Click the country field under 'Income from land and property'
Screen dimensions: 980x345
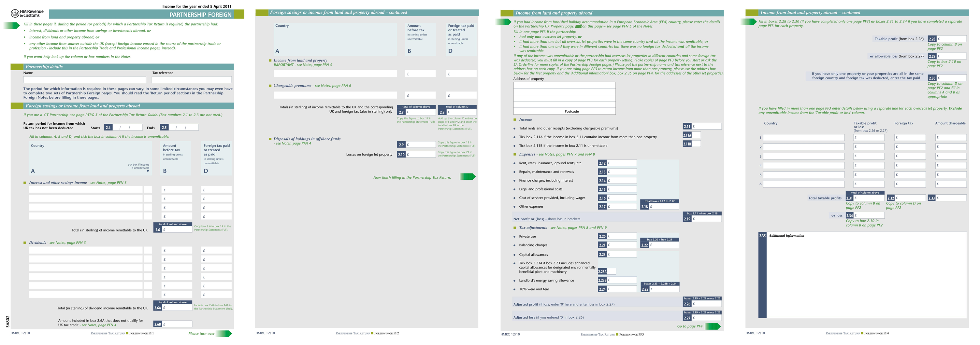pyautogui.click(x=335, y=73)
